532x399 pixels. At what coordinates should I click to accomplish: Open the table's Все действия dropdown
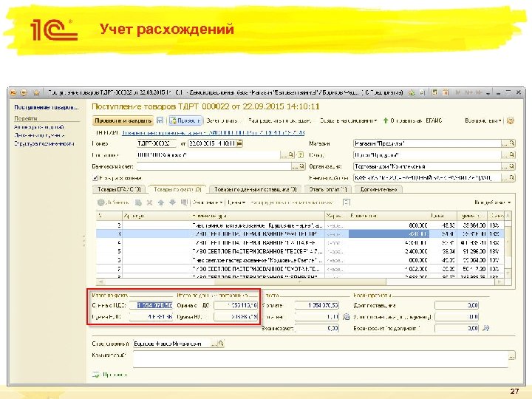pyautogui.click(x=492, y=202)
